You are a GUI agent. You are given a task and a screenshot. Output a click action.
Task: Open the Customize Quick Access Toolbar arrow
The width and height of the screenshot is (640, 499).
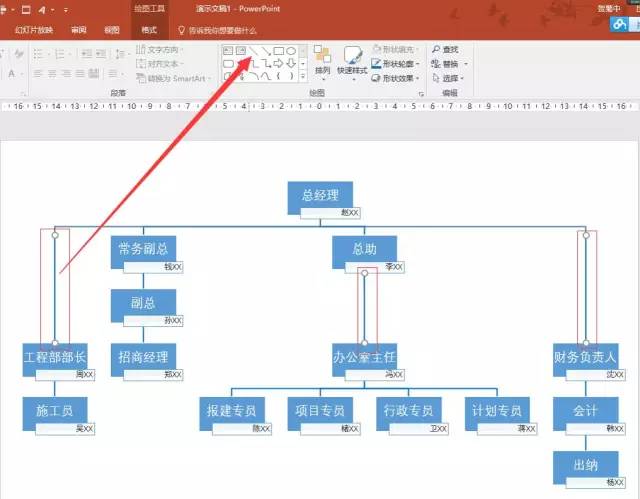(66, 10)
